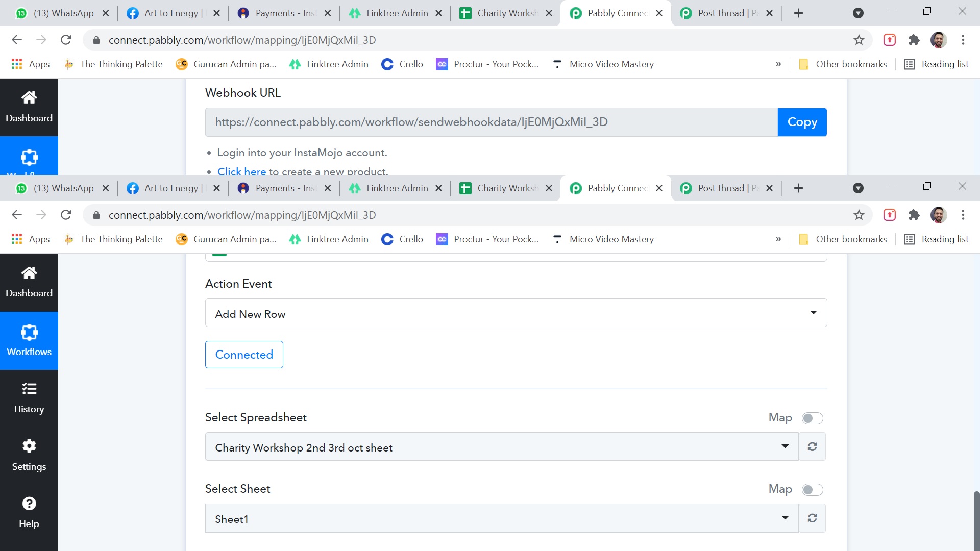Open The Thinking Palette bookmark in lower window
This screenshot has height=551, width=980.
(113, 239)
